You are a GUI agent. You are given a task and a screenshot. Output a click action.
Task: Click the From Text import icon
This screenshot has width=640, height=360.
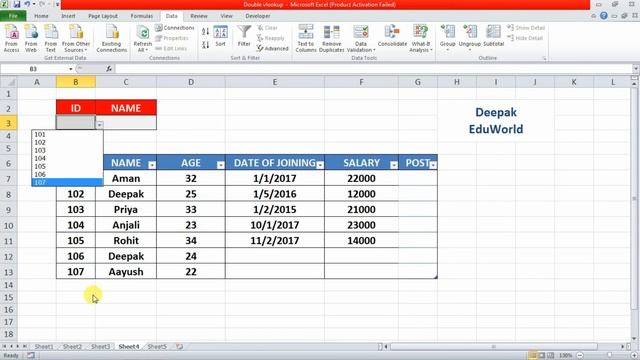coord(51,38)
